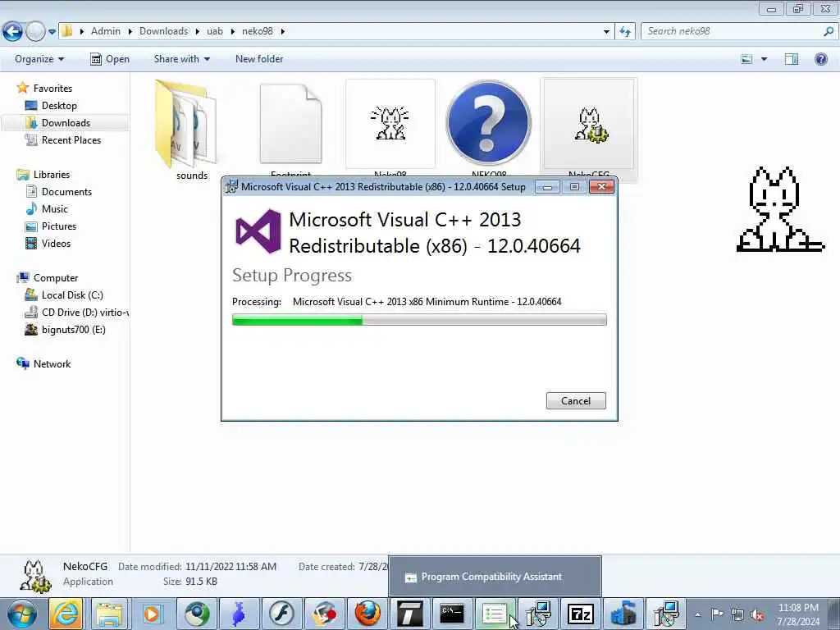Launch Firefox from the taskbar
The width and height of the screenshot is (840, 630).
(367, 614)
